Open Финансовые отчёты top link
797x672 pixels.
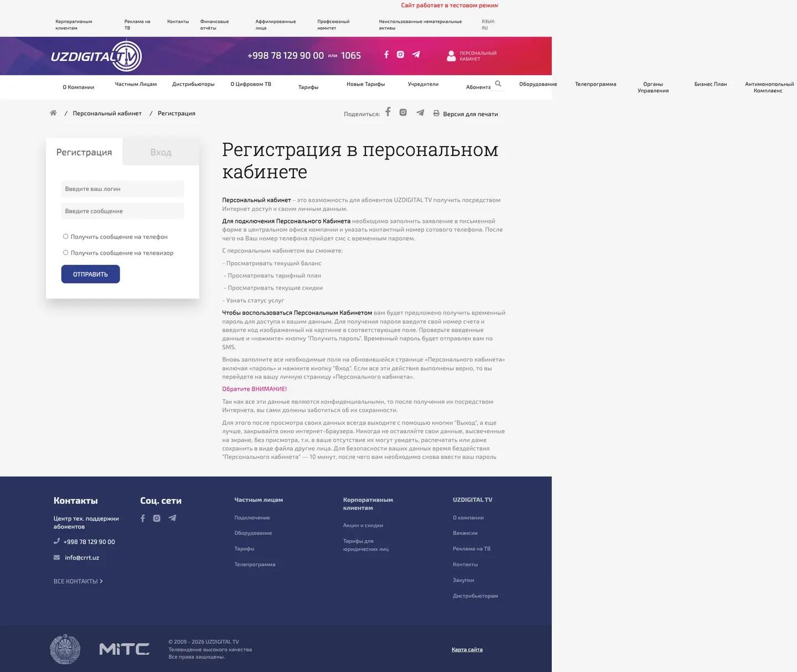pyautogui.click(x=214, y=24)
